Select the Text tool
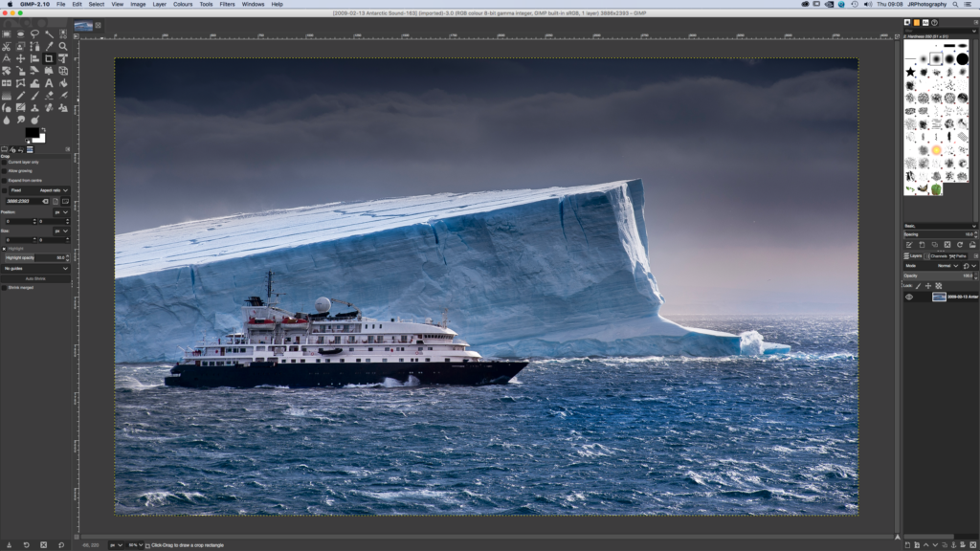Screen dimensions: 980x551 49,83
